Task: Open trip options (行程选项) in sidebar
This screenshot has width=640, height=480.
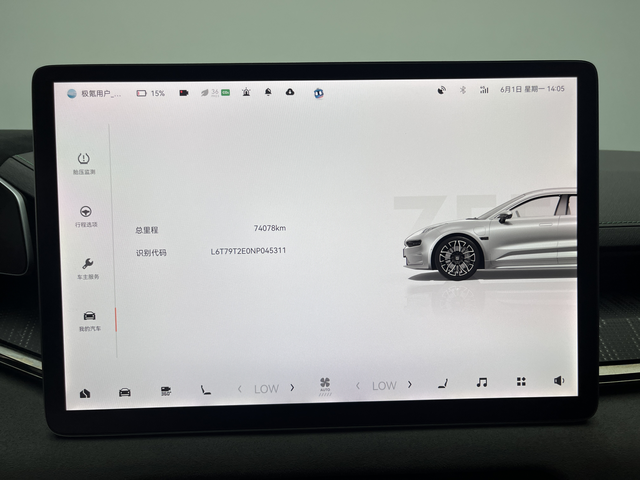Action: 86,216
